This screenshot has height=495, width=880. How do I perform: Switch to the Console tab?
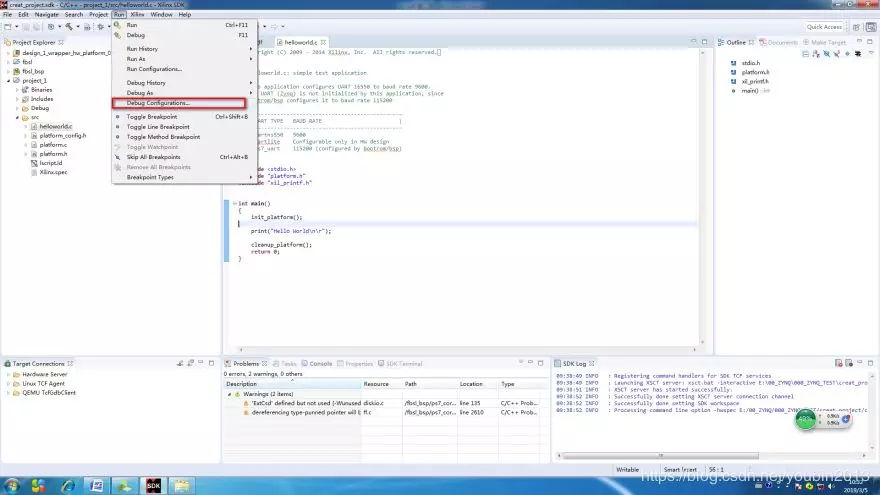[x=319, y=364]
